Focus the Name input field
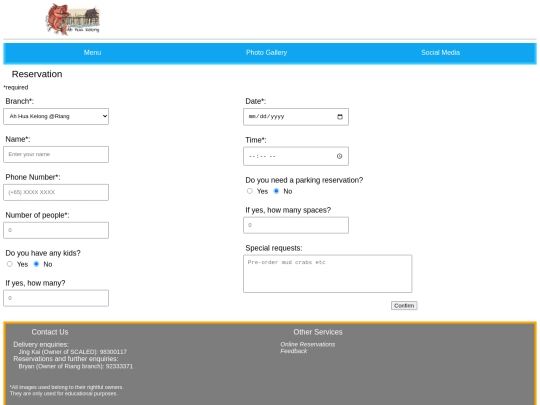Screen dimensions: 540x405 56,154
